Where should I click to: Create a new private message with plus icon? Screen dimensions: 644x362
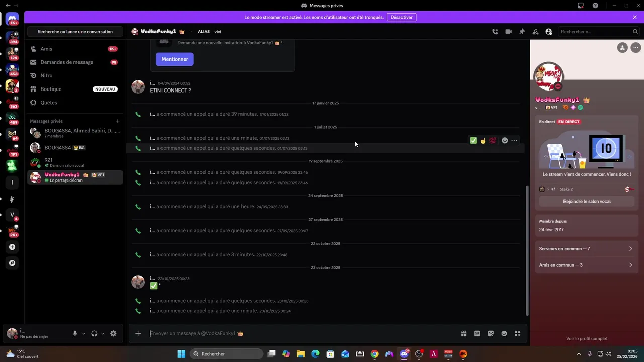click(118, 121)
